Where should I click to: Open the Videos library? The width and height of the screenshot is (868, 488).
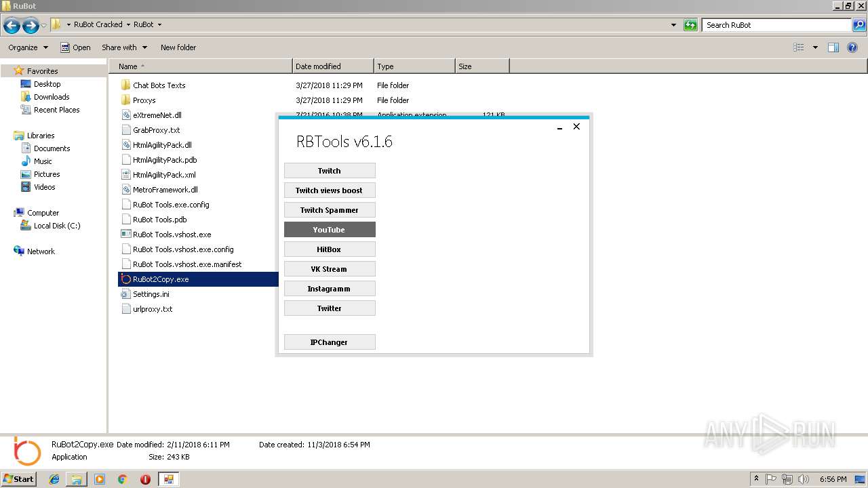pyautogui.click(x=44, y=187)
